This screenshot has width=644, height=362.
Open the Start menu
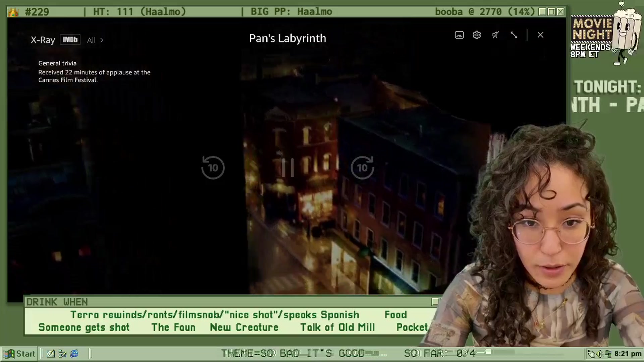point(19,354)
